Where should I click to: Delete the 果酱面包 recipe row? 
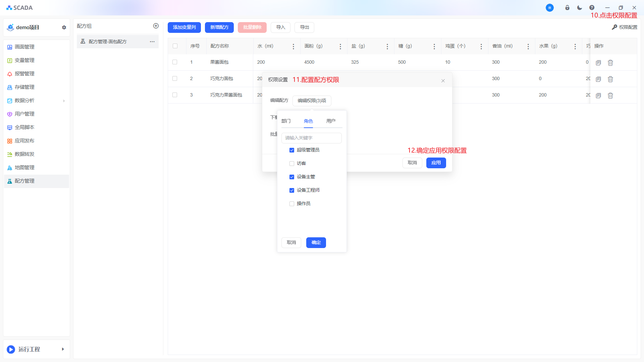[610, 63]
